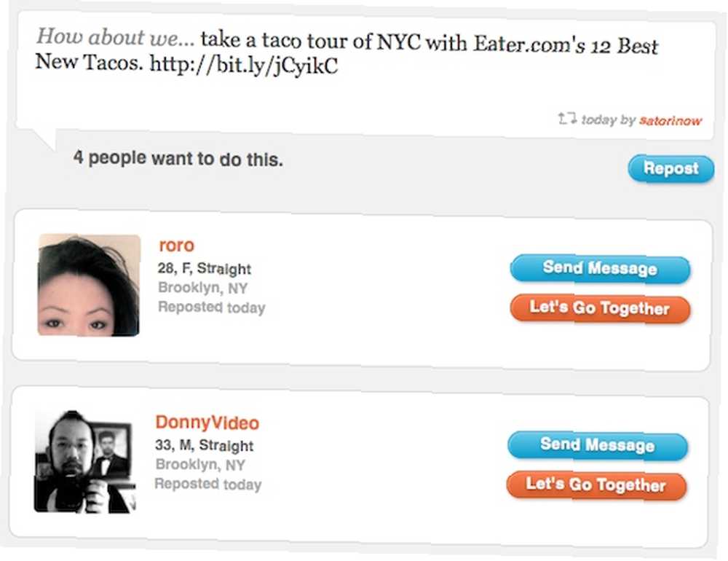Click Let's Go Together for DonnyVideo

596,485
